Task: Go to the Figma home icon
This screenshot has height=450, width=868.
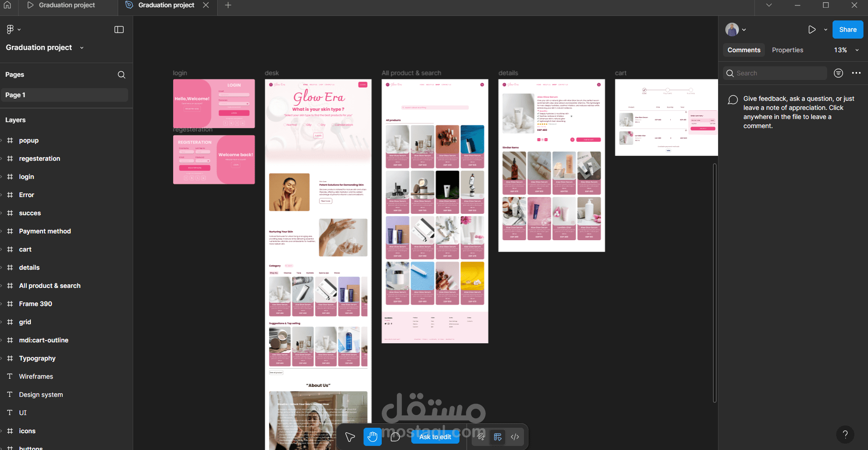Action: pyautogui.click(x=7, y=5)
